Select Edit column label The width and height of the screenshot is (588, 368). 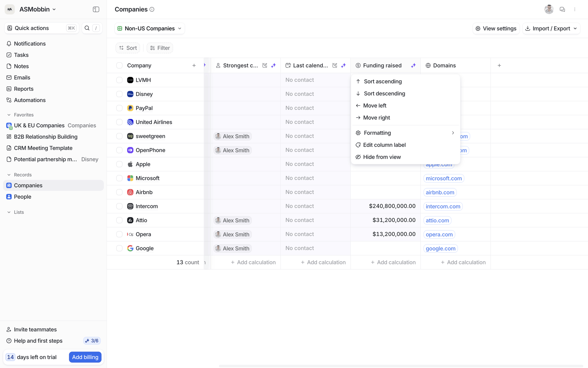tap(405, 145)
